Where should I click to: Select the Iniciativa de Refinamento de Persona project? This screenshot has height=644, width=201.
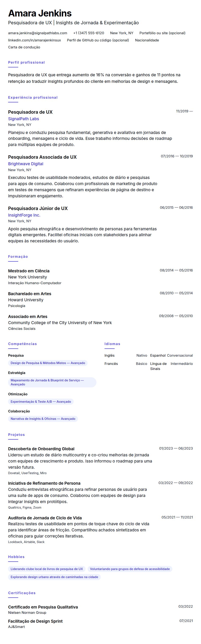tap(44, 483)
